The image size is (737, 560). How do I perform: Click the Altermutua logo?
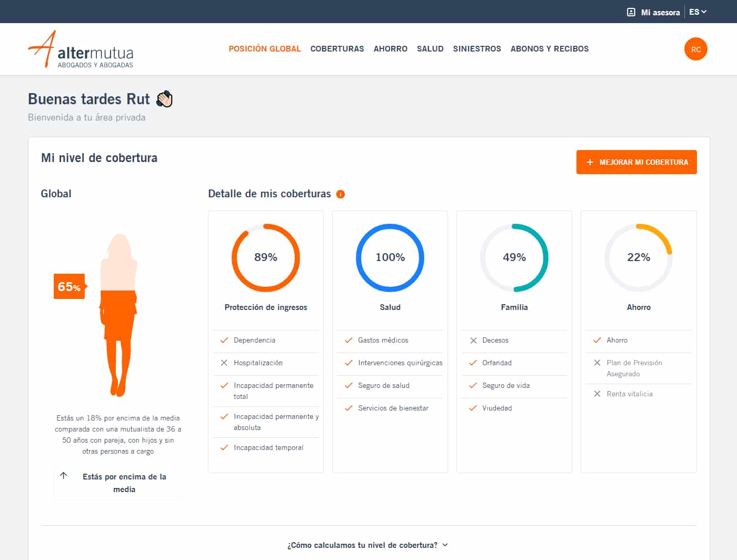point(81,49)
